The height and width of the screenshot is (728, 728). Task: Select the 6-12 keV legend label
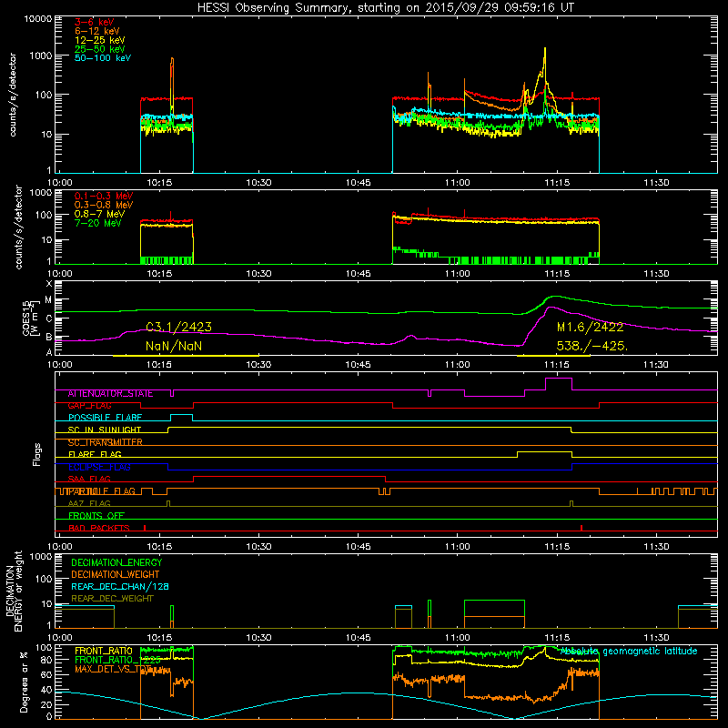(97, 31)
